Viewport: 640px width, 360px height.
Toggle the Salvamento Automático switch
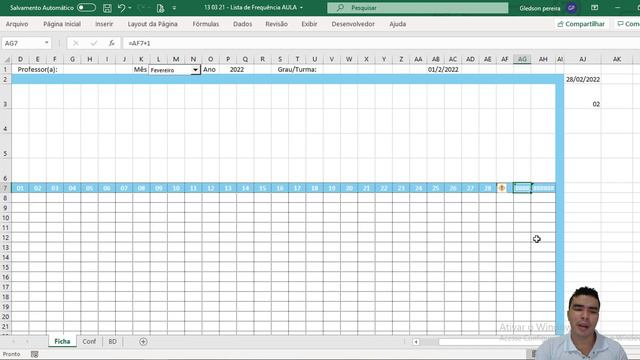(x=86, y=8)
